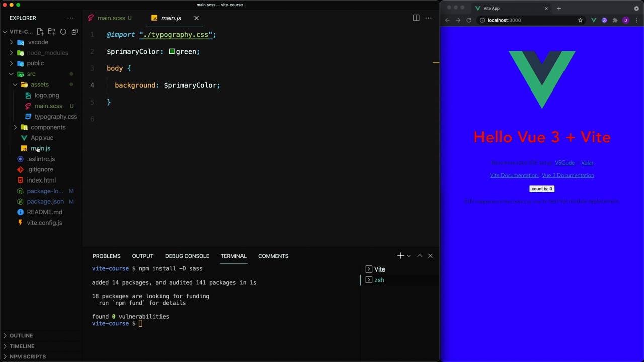Open Chrome extensions puzzle icon
The image size is (644, 362).
615,20
